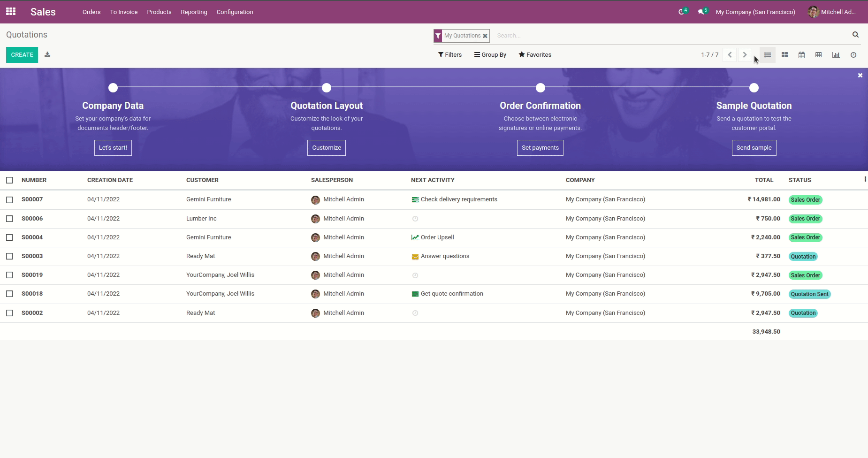This screenshot has width=868, height=458.
Task: Tick the checkbox for S00019
Action: click(x=9, y=275)
